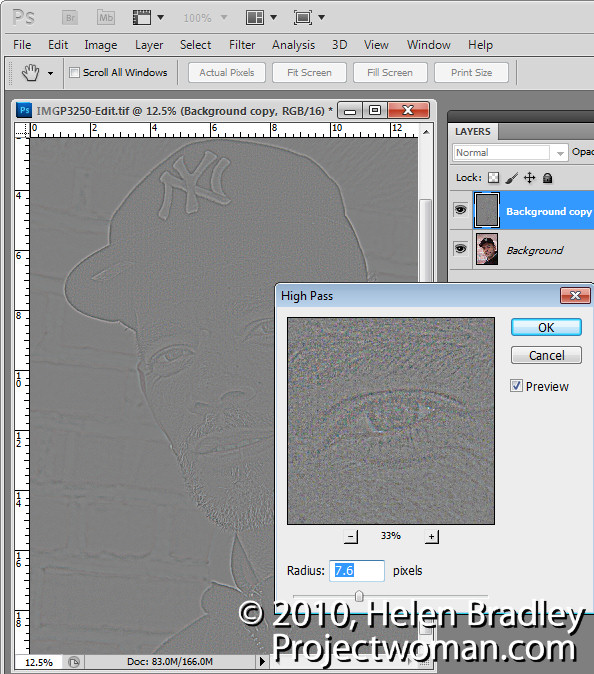Click the document vertical scrollbar up arrow
The height and width of the screenshot is (674, 594).
tap(426, 132)
